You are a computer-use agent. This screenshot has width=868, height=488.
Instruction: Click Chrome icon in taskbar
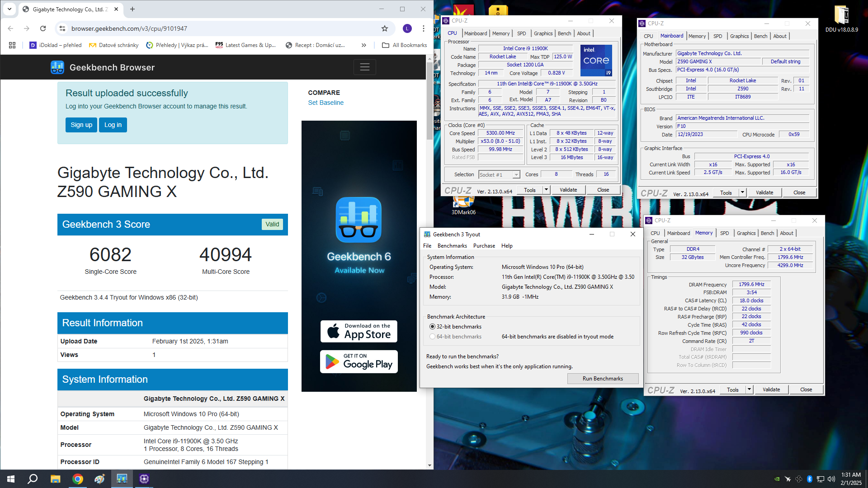[78, 479]
